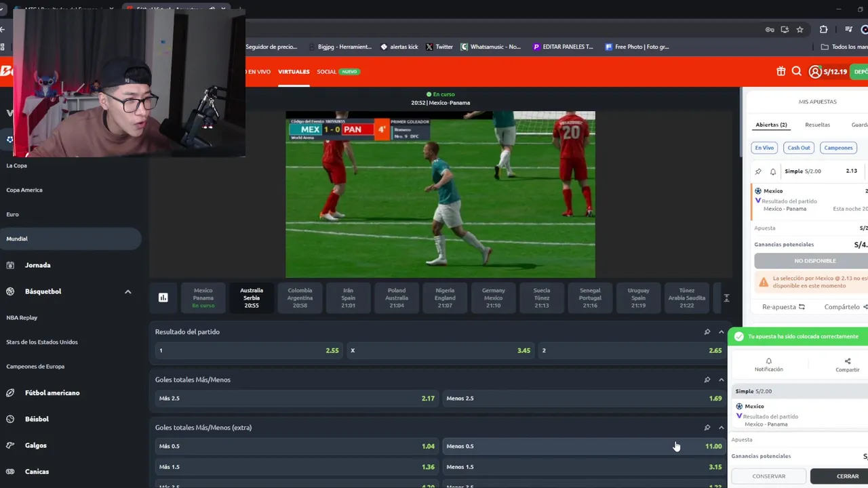Open the Twitter bookmark
The height and width of the screenshot is (488, 868).
click(439, 47)
